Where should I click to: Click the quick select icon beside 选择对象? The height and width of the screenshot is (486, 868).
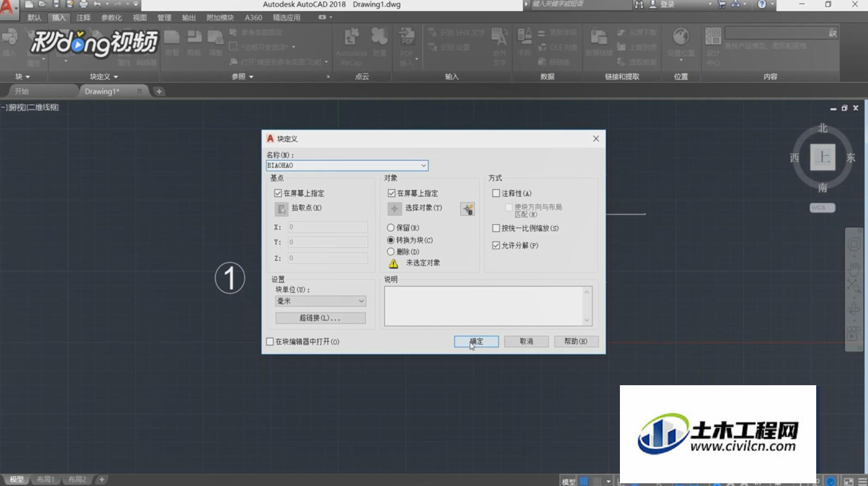467,209
